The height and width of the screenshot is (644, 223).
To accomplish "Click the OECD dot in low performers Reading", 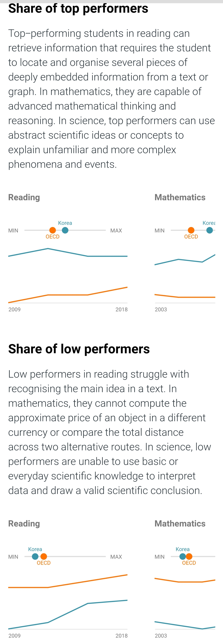I will click(x=44, y=556).
